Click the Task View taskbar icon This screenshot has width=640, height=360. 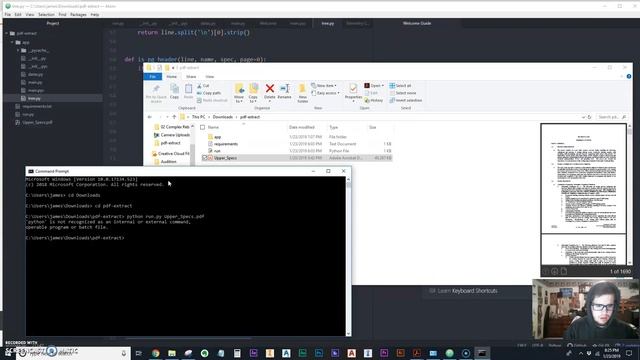[x=139, y=353]
